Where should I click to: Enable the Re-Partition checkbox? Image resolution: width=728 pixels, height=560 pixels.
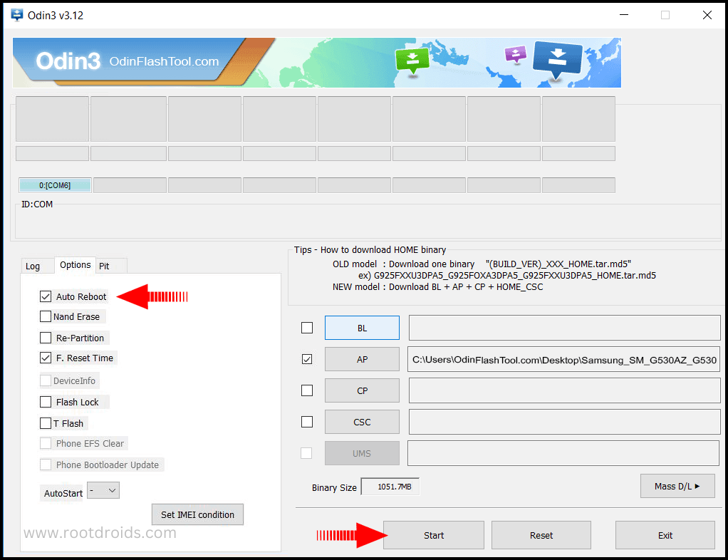click(x=46, y=338)
